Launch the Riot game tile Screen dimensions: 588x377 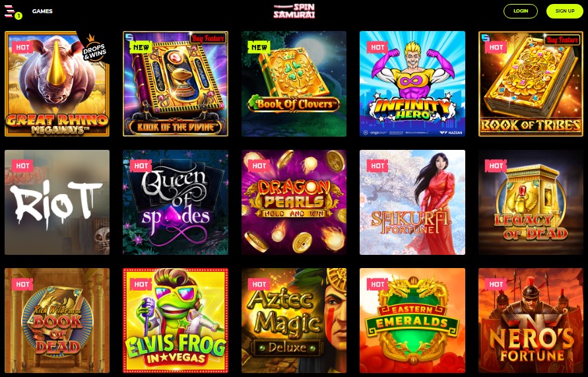[x=57, y=202]
